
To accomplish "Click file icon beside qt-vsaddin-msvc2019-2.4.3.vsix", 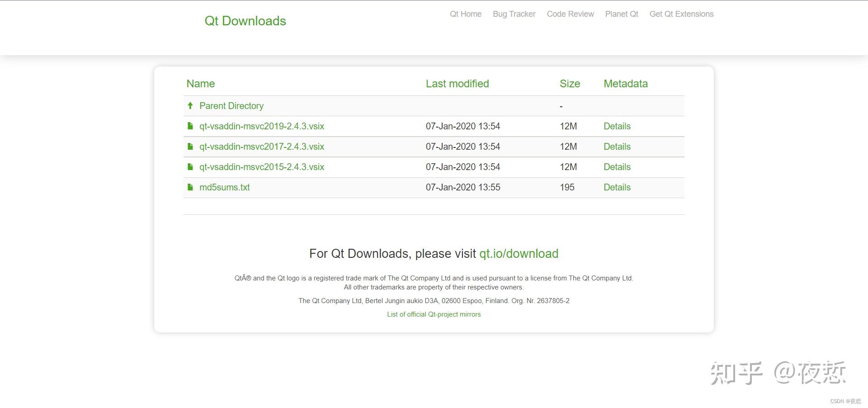I will pos(190,126).
